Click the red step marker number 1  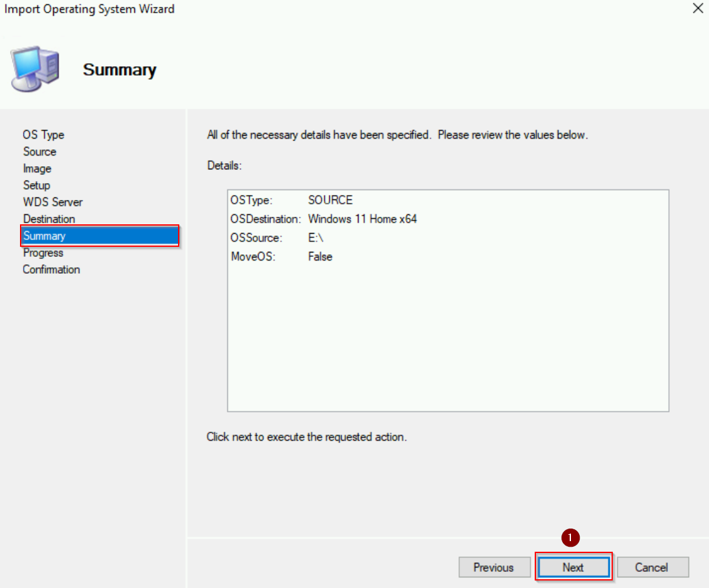pyautogui.click(x=570, y=537)
